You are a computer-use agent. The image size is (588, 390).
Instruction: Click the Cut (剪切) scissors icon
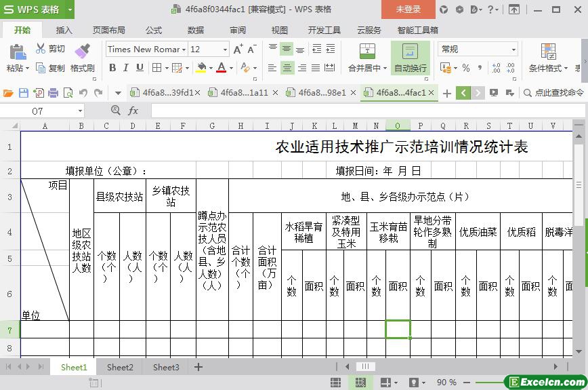pos(41,49)
